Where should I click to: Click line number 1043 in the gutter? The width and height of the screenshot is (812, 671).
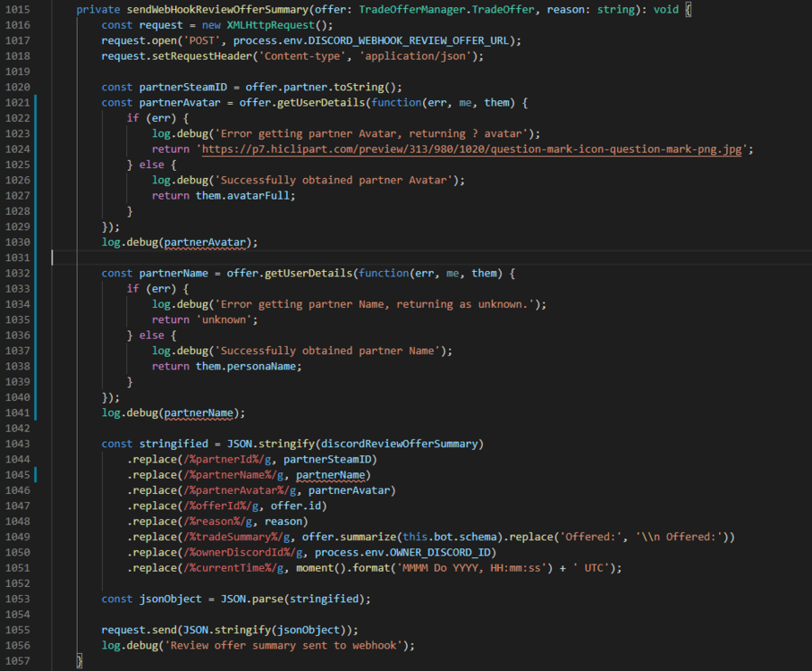click(x=17, y=444)
